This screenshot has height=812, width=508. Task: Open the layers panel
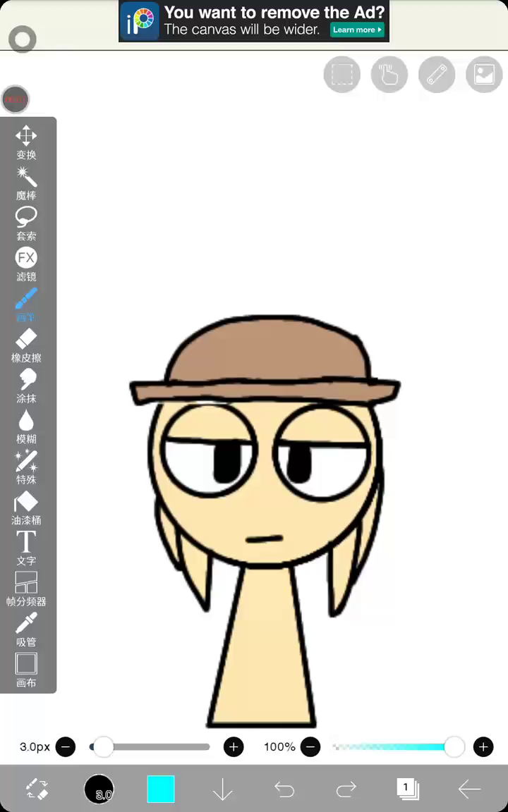(407, 789)
